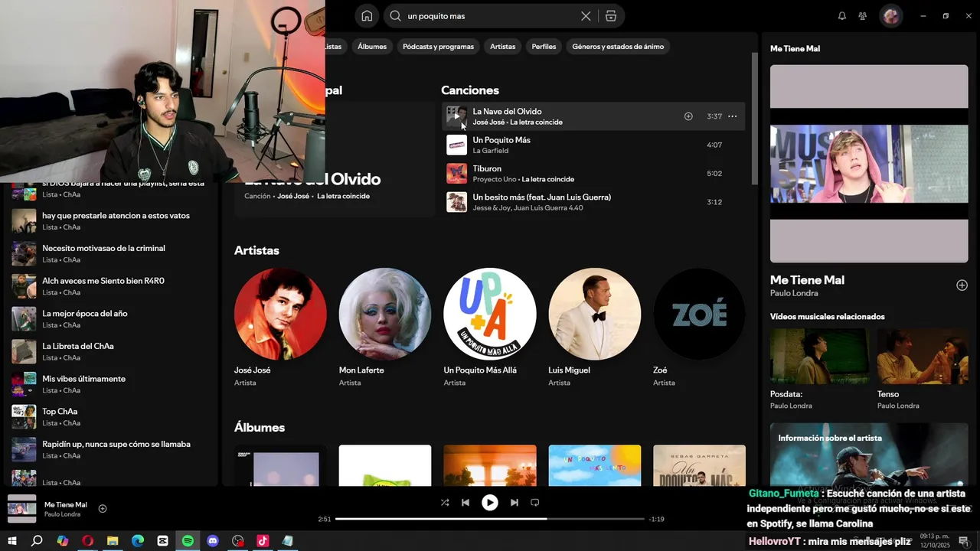The height and width of the screenshot is (551, 980).
Task: Skip to the previous track
Action: coord(465,503)
